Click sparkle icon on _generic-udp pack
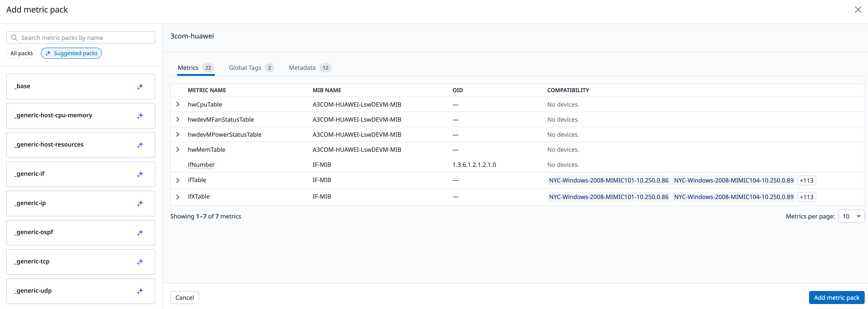Image resolution: width=868 pixels, height=309 pixels. point(140,291)
